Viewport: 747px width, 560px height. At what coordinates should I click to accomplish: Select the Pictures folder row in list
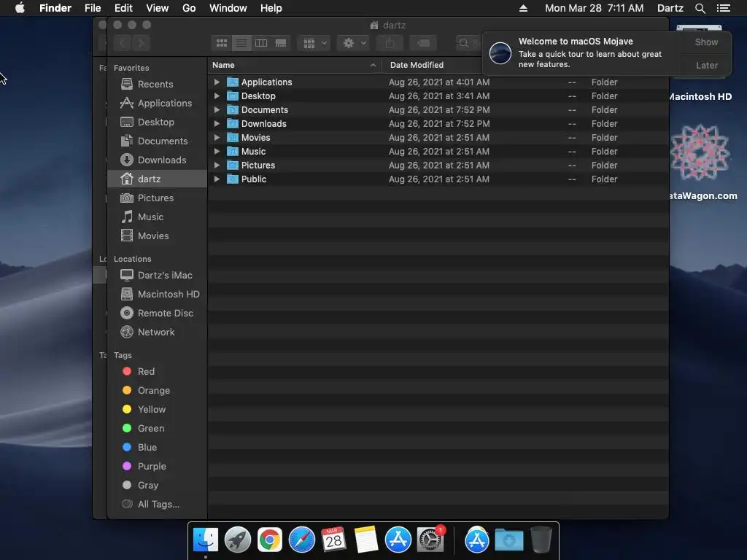click(438, 166)
